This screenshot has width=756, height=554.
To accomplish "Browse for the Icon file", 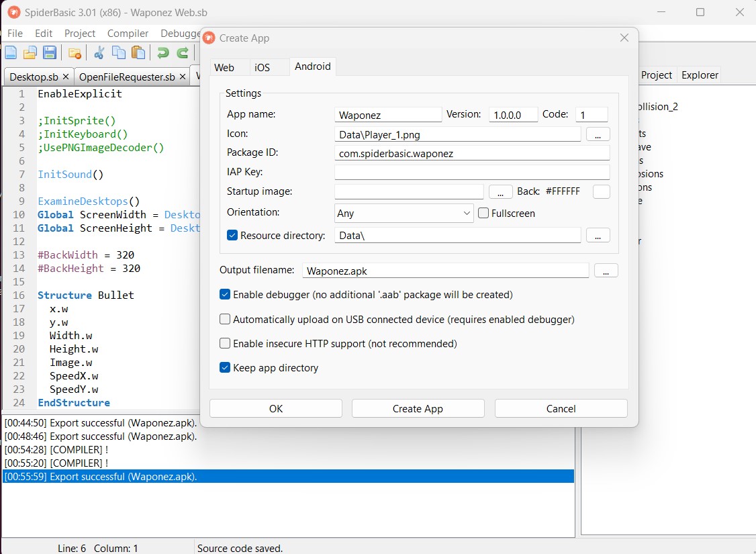I will (x=598, y=134).
